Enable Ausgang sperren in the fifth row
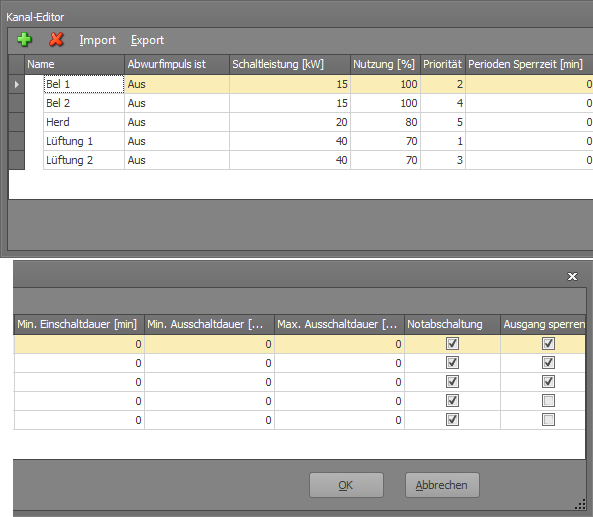Image resolution: width=593 pixels, height=517 pixels. tap(548, 419)
